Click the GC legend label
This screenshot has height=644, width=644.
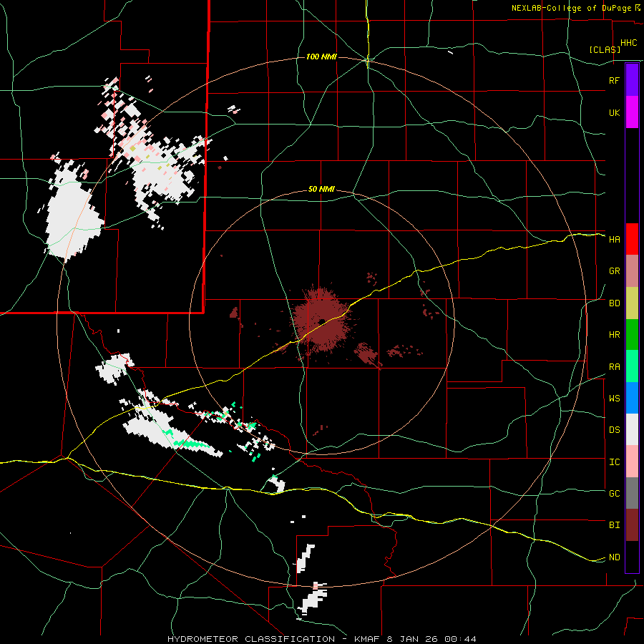(614, 494)
